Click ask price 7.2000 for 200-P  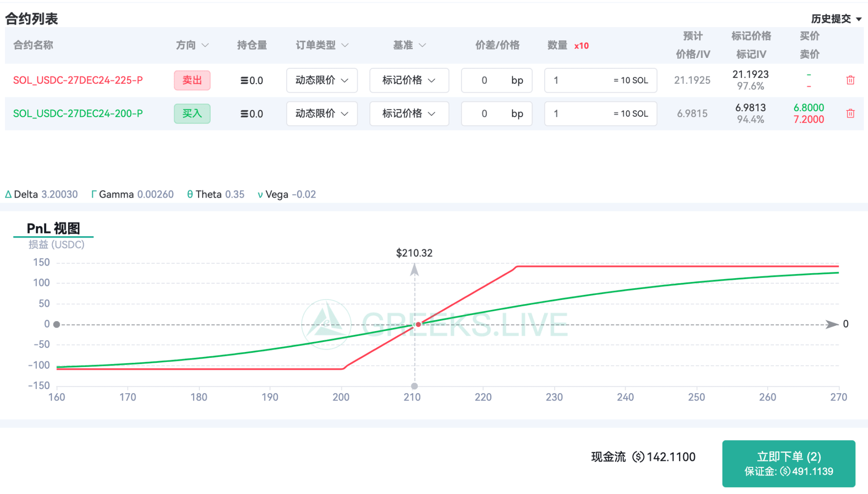click(809, 119)
